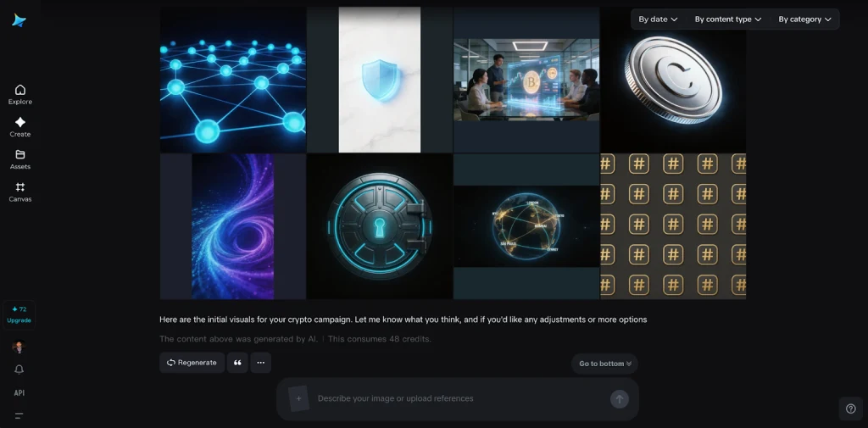Viewport: 868px width, 428px height.
Task: Click Go to bottom button
Action: [605, 364]
